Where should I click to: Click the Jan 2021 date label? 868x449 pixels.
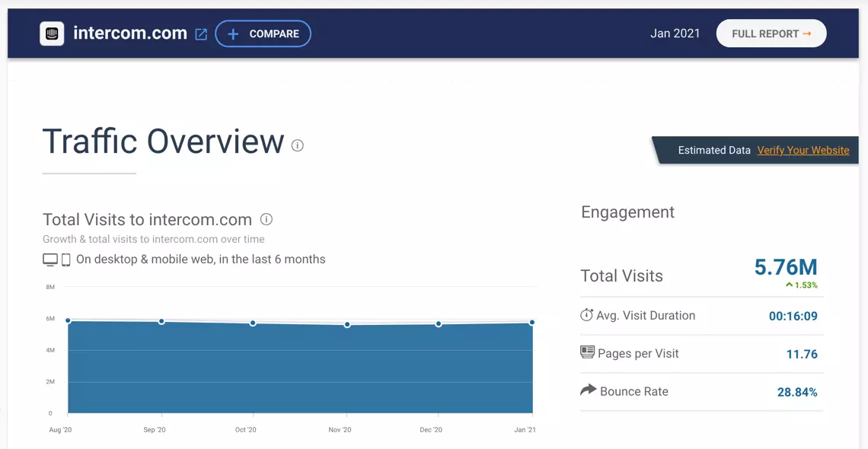click(675, 33)
